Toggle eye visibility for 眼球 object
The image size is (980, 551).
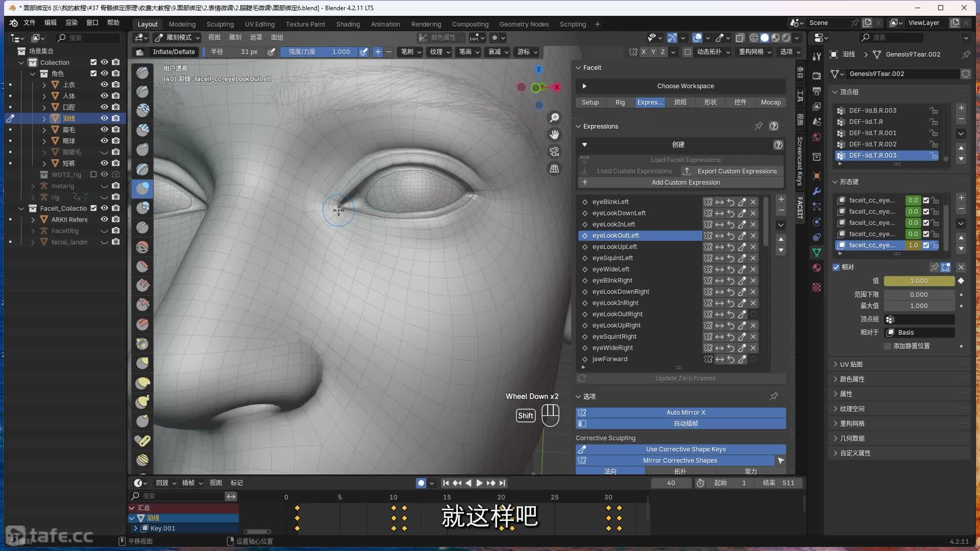coord(104,141)
